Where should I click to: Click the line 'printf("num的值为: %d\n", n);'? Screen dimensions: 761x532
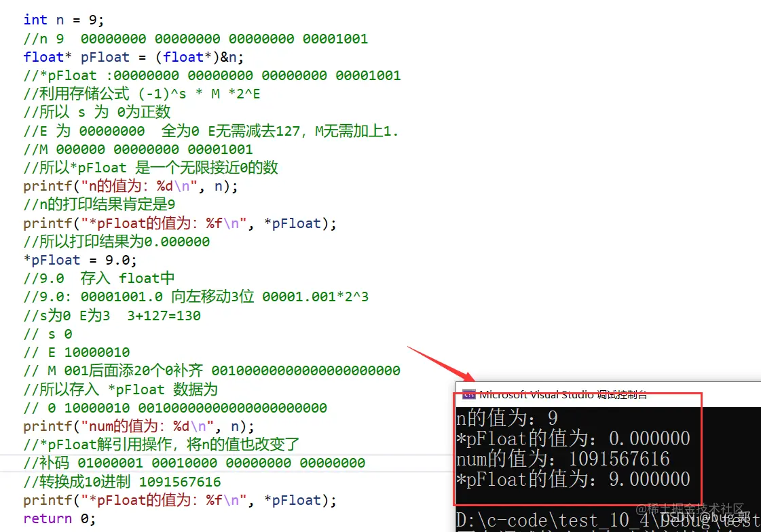138,426
